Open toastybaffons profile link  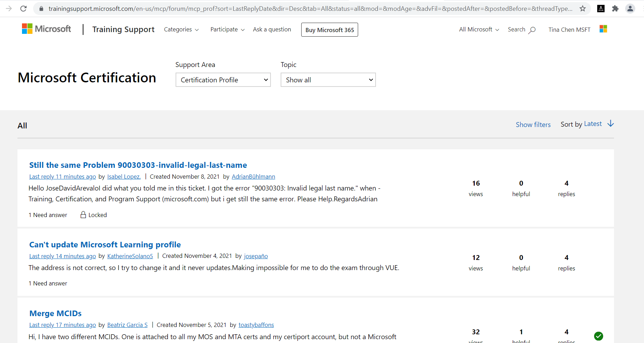pos(256,325)
